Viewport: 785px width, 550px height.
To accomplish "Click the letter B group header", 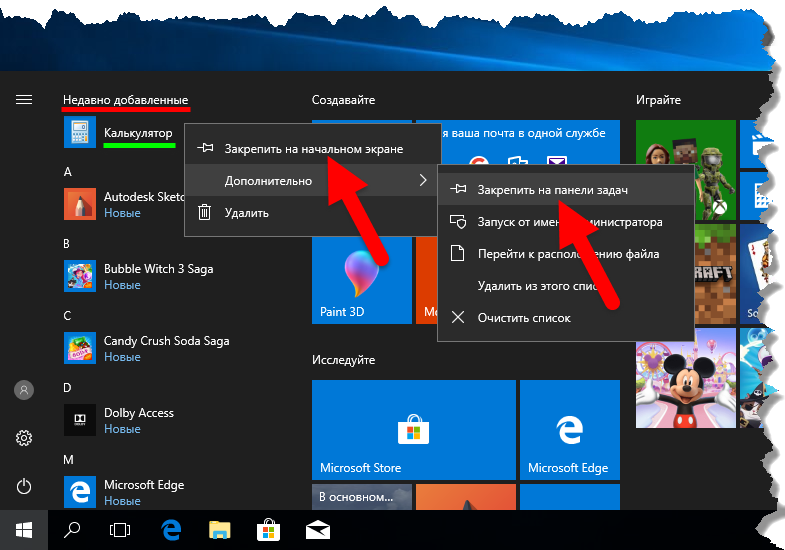I will (67, 244).
